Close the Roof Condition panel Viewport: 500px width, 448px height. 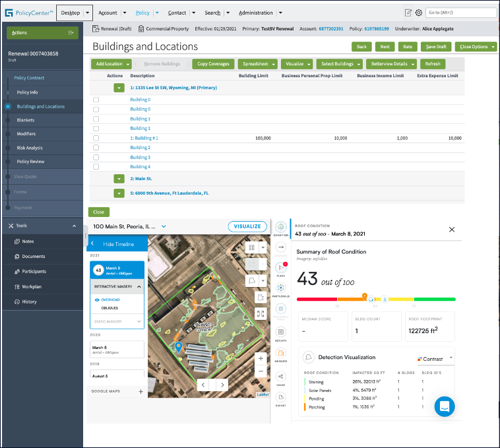(452, 230)
